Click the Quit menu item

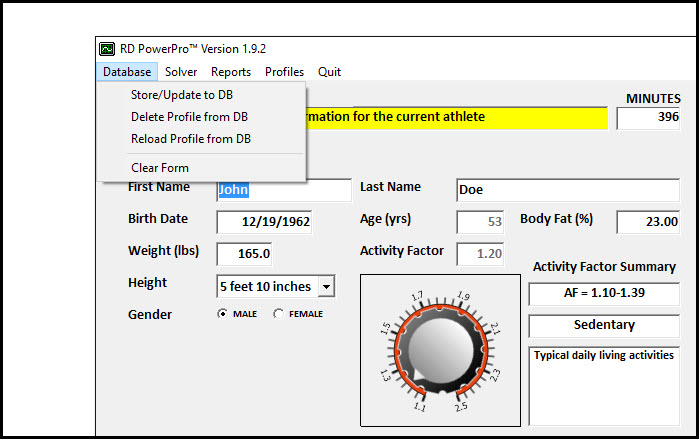pyautogui.click(x=329, y=72)
